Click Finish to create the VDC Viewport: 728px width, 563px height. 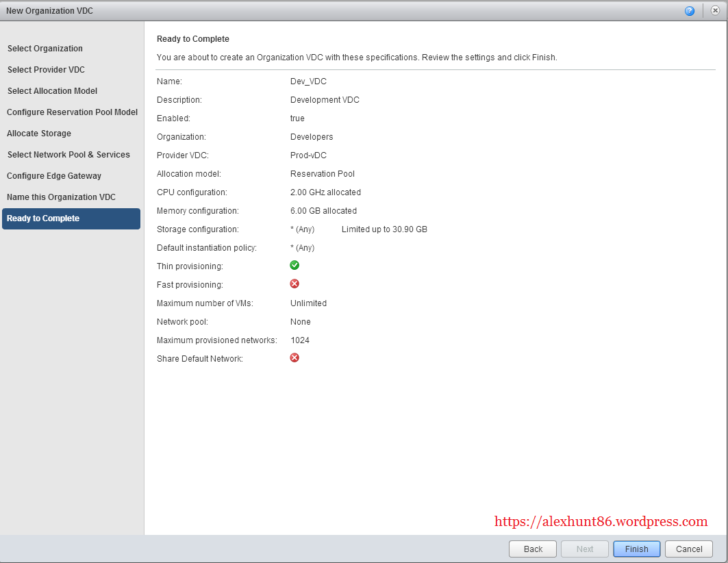pyautogui.click(x=636, y=549)
